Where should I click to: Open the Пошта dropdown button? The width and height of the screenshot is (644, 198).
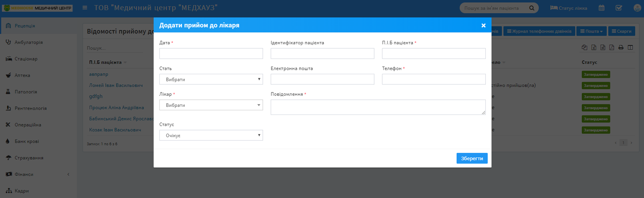pyautogui.click(x=591, y=31)
